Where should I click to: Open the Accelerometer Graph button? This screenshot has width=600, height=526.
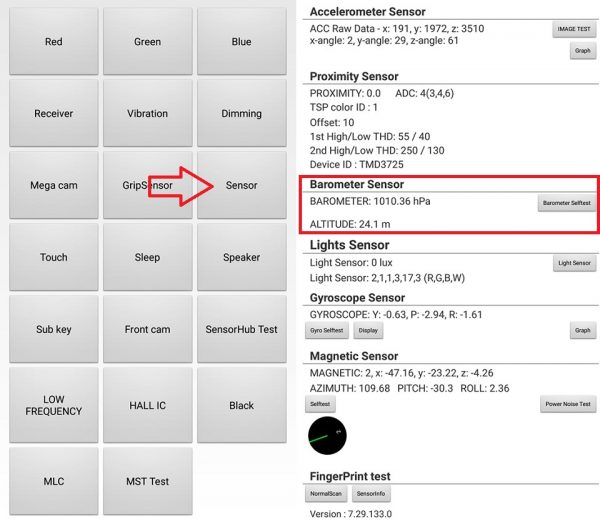click(x=583, y=51)
